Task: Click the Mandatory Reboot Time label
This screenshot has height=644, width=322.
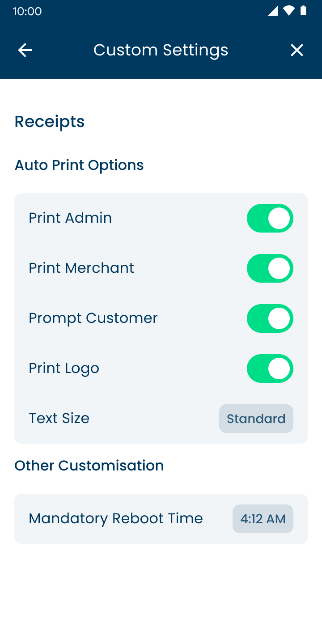Action: (116, 519)
